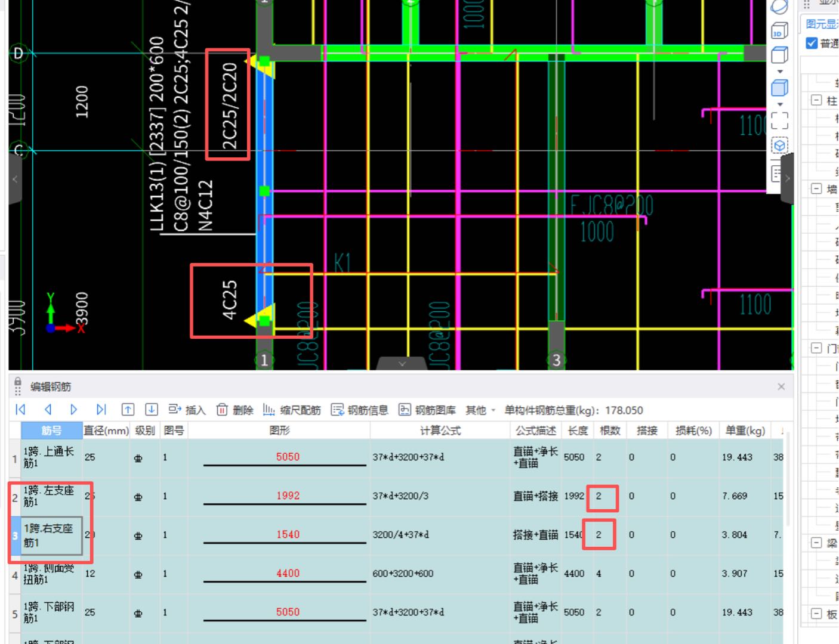This screenshot has width=839, height=644.
Task: Open 钢筋图库 rebar shape library
Action: click(427, 410)
